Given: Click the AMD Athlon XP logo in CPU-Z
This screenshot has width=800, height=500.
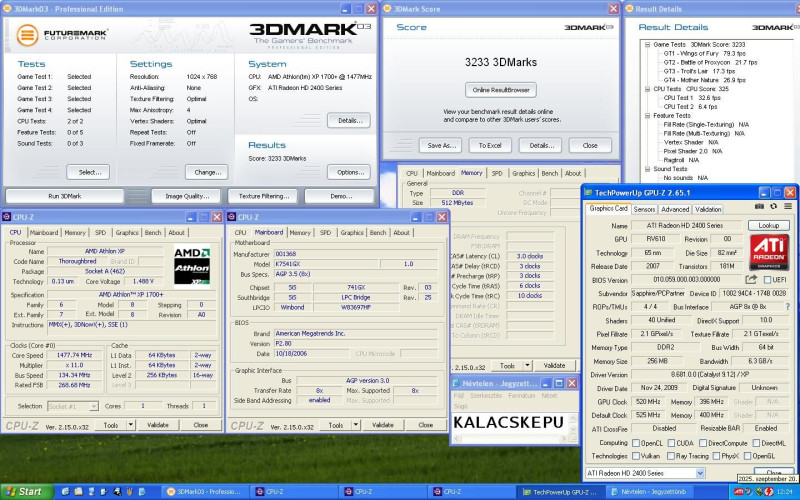Looking at the screenshot, I should click(192, 266).
